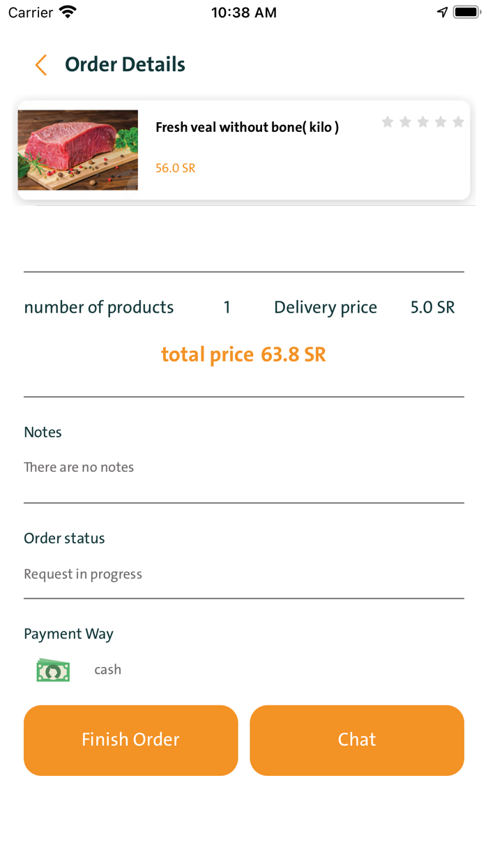
Task: Open the veal product photo
Action: tap(78, 150)
